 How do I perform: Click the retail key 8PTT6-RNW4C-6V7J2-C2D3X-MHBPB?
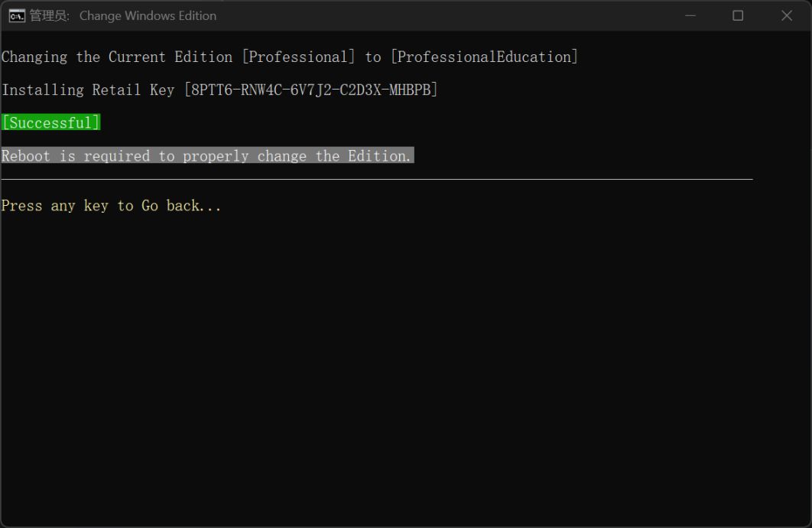click(x=310, y=90)
